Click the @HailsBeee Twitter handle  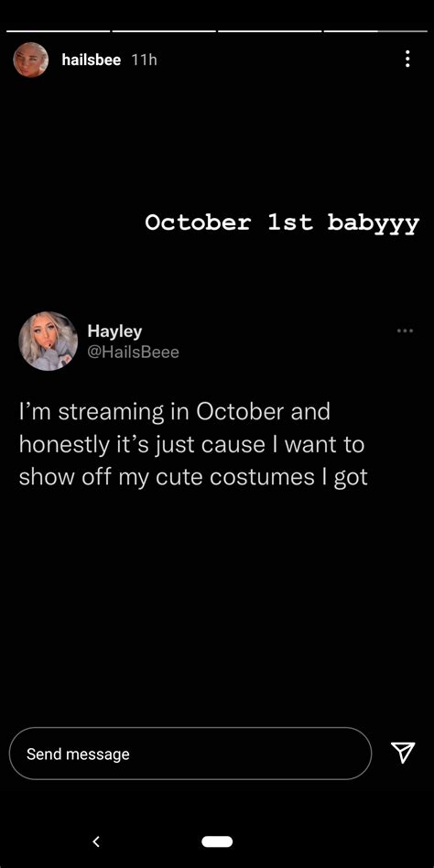tap(134, 353)
